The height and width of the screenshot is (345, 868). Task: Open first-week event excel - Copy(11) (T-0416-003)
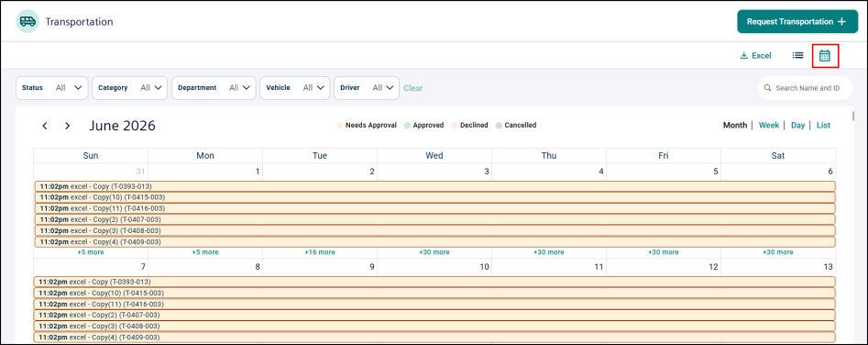(435, 208)
